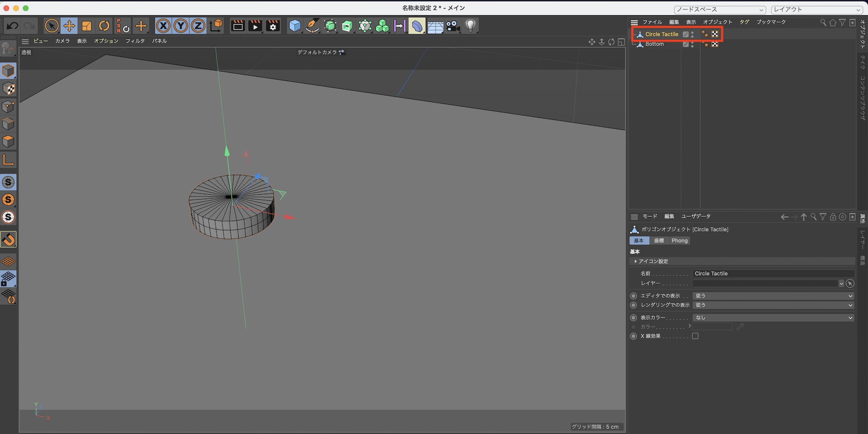Open the レイアウト selector at top right
This screenshot has width=868, height=434.
(816, 10)
